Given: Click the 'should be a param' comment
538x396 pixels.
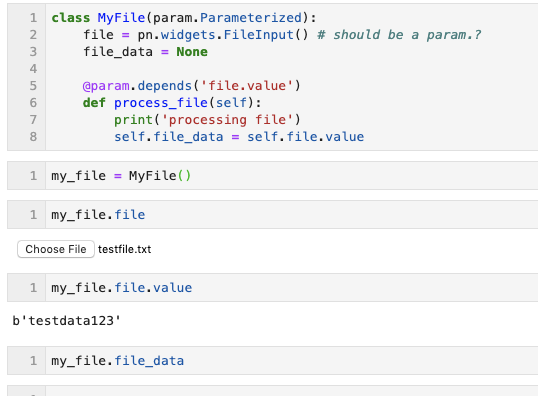Looking at the screenshot, I should point(399,35).
